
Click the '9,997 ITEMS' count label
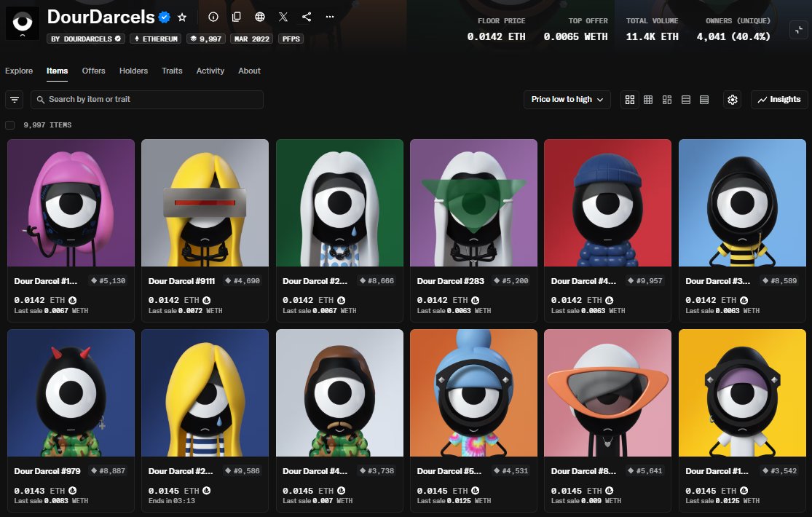47,125
